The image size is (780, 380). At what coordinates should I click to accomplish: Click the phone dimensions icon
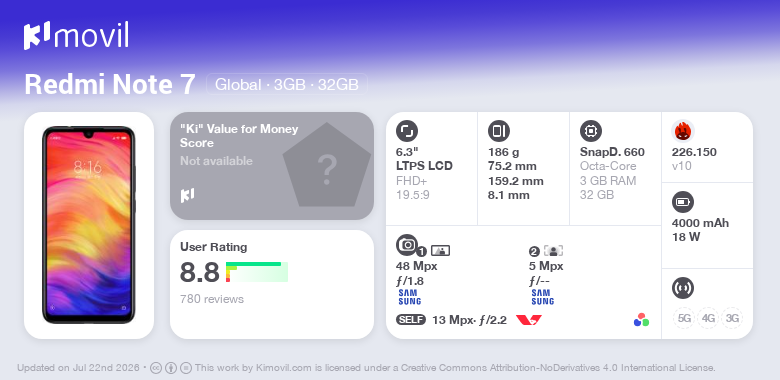pos(499,131)
